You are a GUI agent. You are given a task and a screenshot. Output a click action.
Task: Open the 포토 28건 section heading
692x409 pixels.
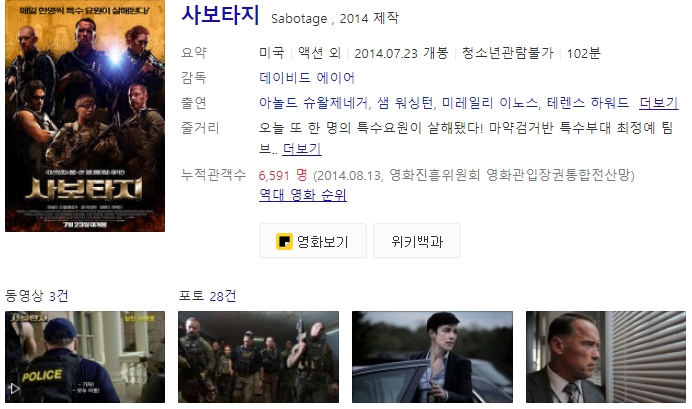[207, 296]
